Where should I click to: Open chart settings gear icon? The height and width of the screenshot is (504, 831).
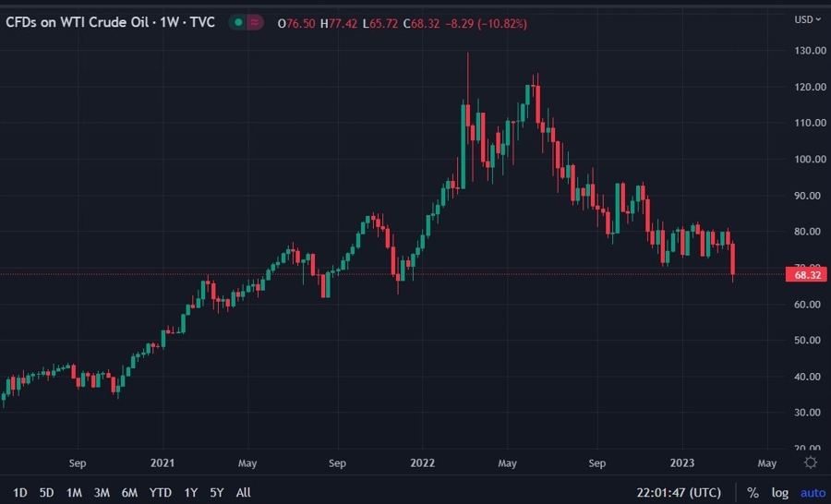811,462
